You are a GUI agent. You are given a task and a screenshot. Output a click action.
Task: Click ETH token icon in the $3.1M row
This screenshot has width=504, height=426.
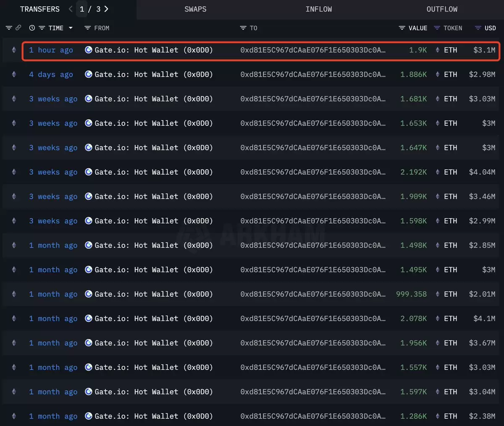coord(438,50)
